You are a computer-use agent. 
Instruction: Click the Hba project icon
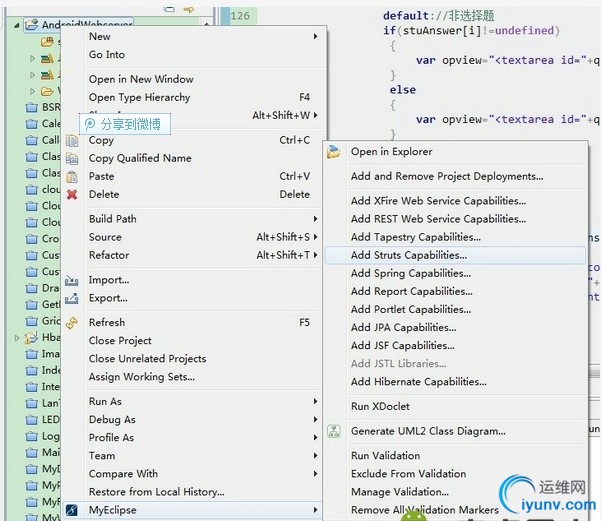click(31, 337)
